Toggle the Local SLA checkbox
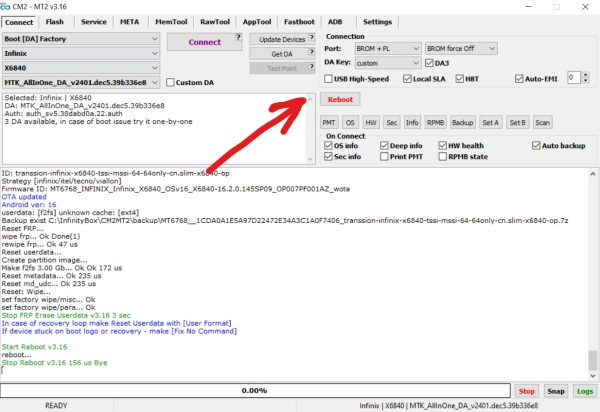Screen dimensions: 600x412 point(407,79)
